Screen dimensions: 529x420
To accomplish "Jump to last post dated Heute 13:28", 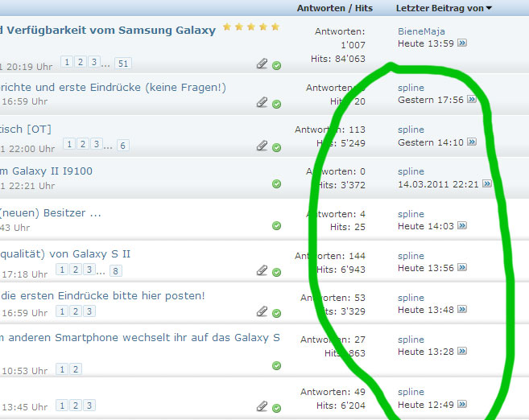I will point(462,352).
